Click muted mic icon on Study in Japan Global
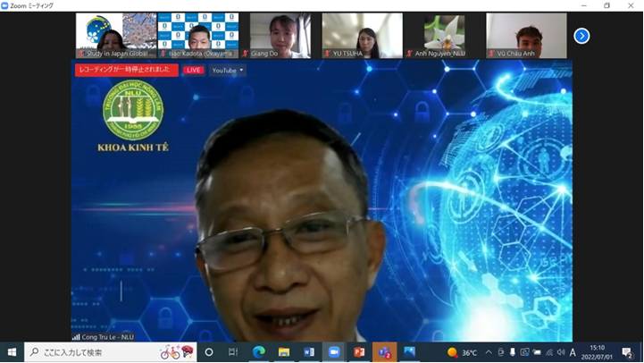The width and height of the screenshot is (644, 363). click(81, 54)
